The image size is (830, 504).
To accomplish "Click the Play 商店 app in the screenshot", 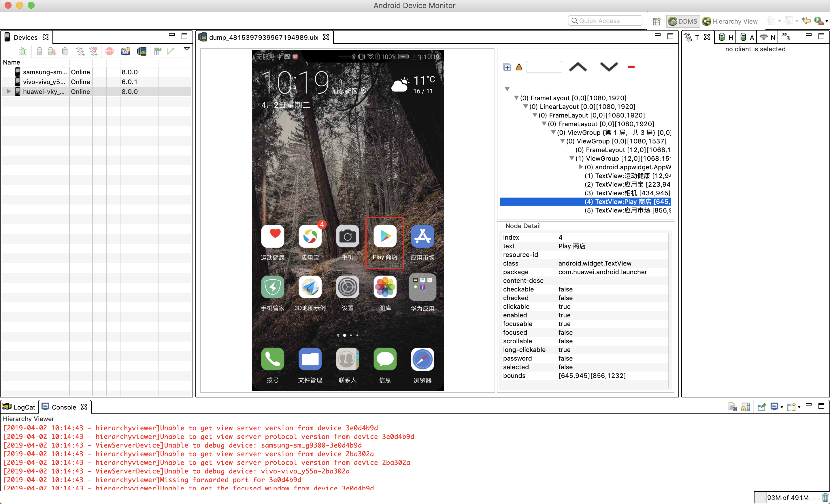I will (385, 243).
